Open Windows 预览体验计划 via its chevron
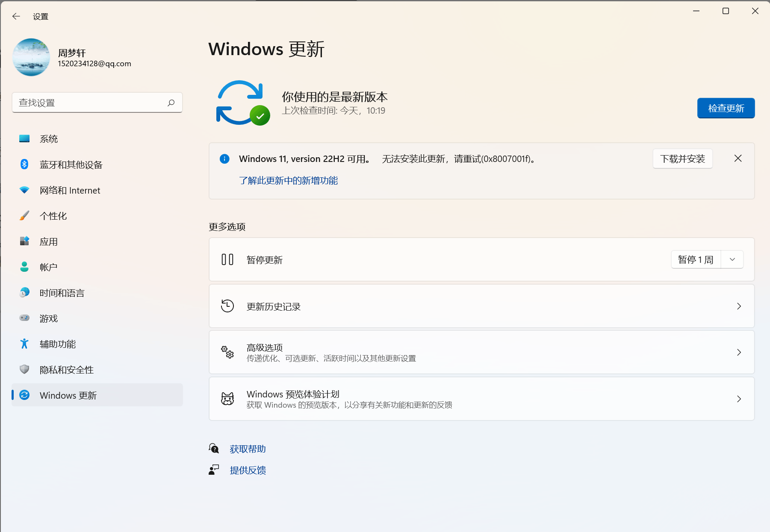Screen dimensions: 770x532 click(x=739, y=399)
